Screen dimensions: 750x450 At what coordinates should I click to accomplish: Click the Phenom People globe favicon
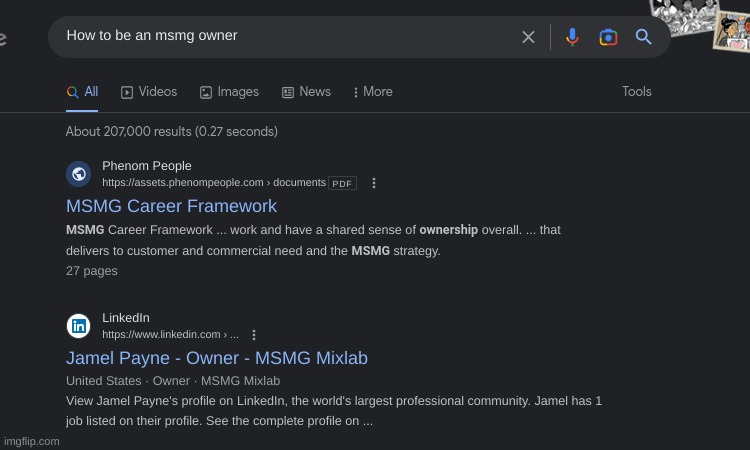coord(79,174)
